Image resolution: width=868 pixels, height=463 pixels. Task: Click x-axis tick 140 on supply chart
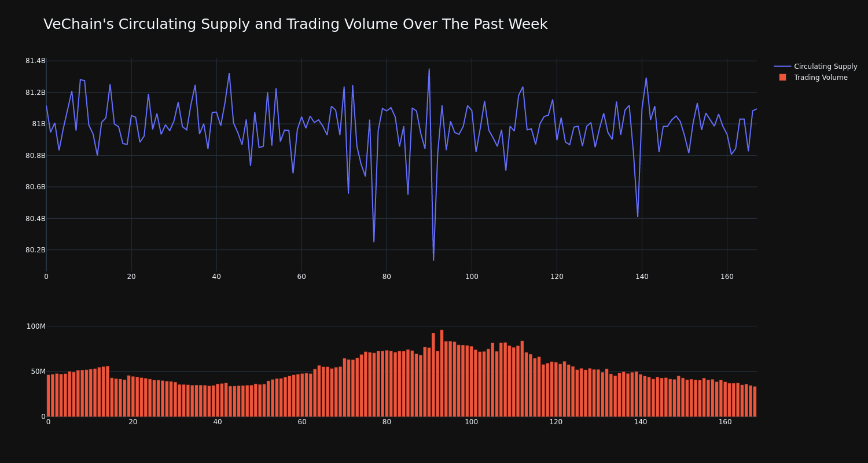tap(642, 277)
